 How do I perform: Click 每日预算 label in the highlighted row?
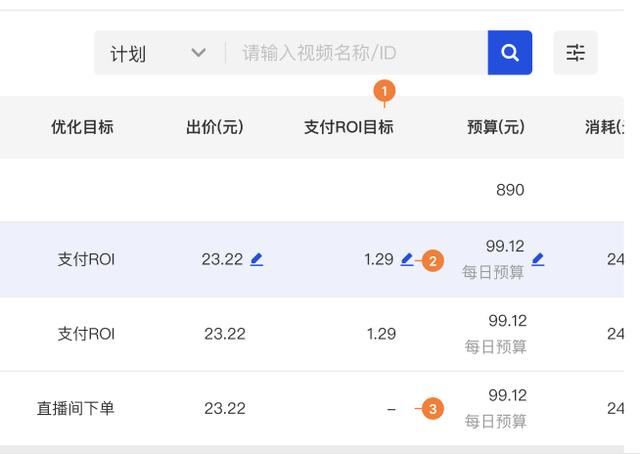tap(493, 272)
